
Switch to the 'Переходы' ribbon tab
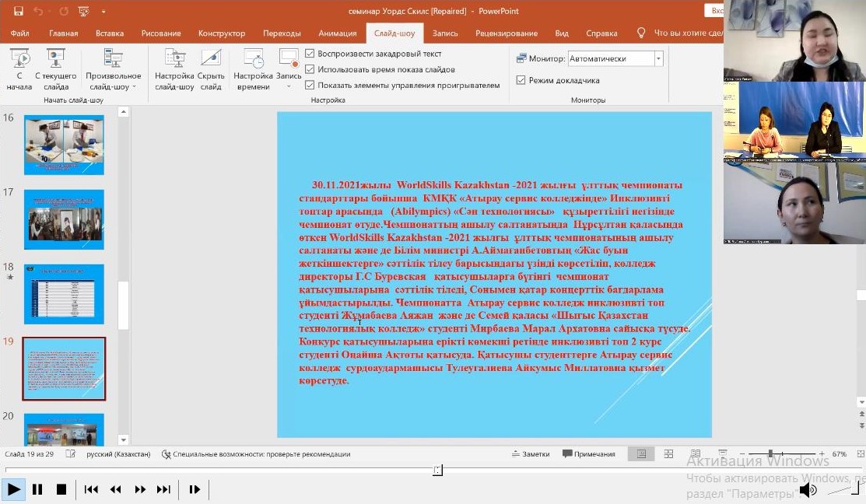[x=282, y=33]
